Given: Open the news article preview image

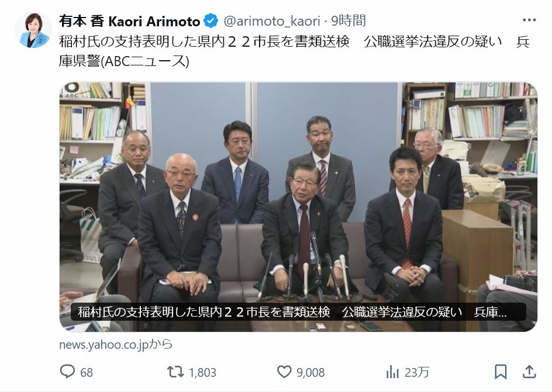Looking at the screenshot, I should (298, 207).
